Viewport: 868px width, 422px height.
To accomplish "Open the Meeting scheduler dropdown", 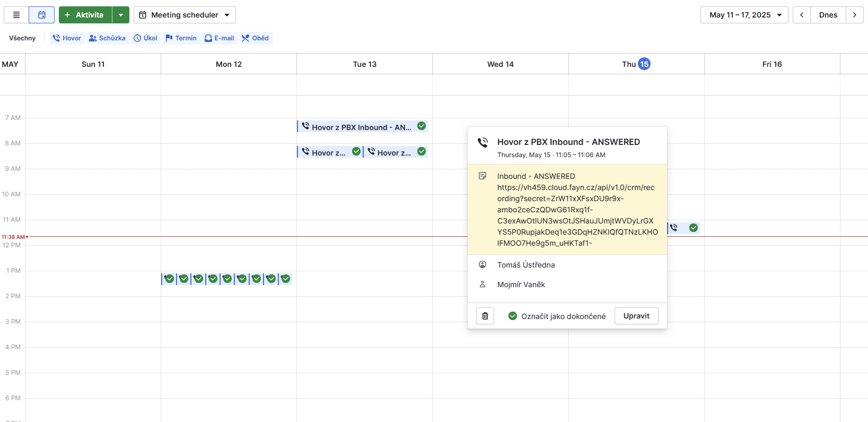I will [x=185, y=15].
